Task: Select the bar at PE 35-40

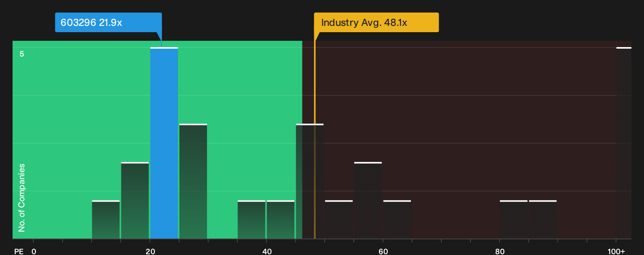Action: (251, 220)
